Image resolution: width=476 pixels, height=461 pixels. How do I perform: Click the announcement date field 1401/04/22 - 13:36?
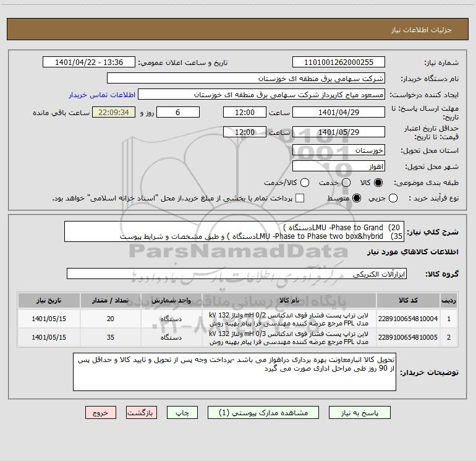pyautogui.click(x=89, y=62)
